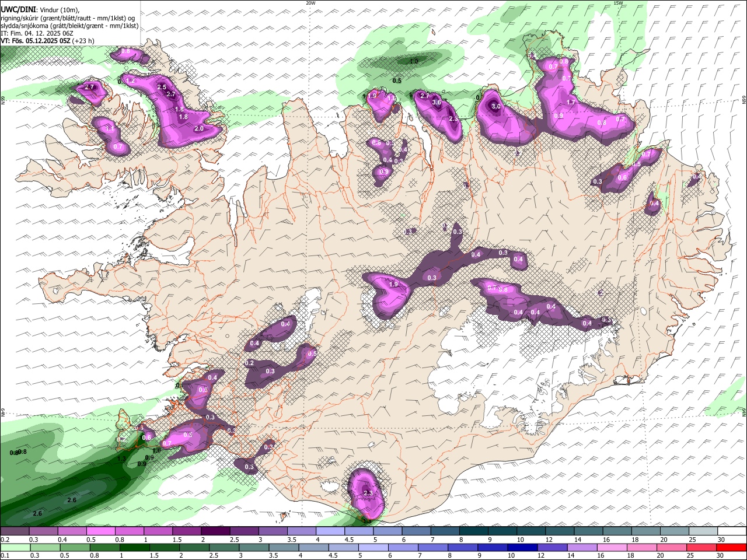This screenshot has height=560, width=747.
Task: Click the '3.0' snowfall value label
Action: [496, 107]
